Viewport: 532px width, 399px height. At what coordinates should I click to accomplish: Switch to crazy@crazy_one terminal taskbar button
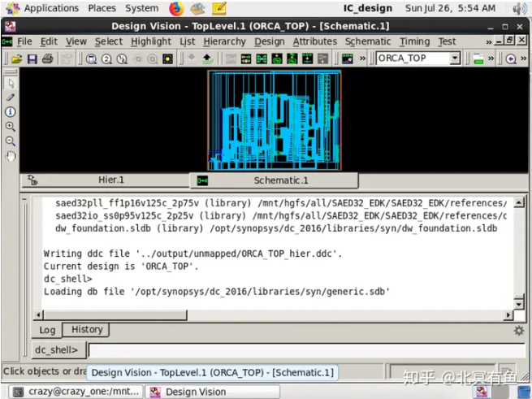pos(76,392)
